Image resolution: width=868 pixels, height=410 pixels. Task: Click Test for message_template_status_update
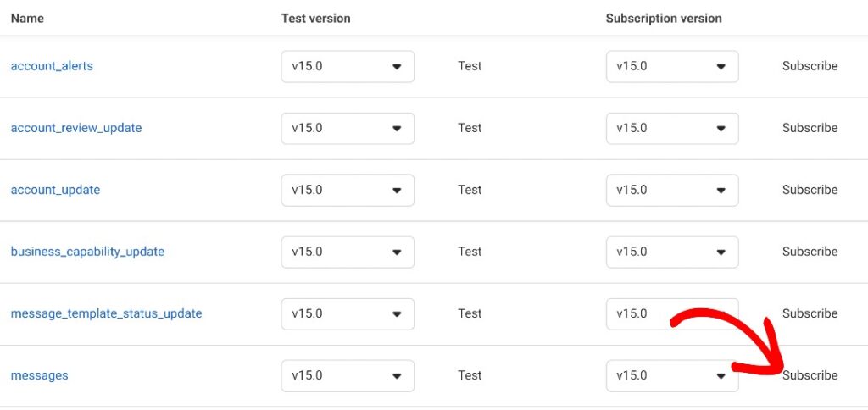(470, 313)
